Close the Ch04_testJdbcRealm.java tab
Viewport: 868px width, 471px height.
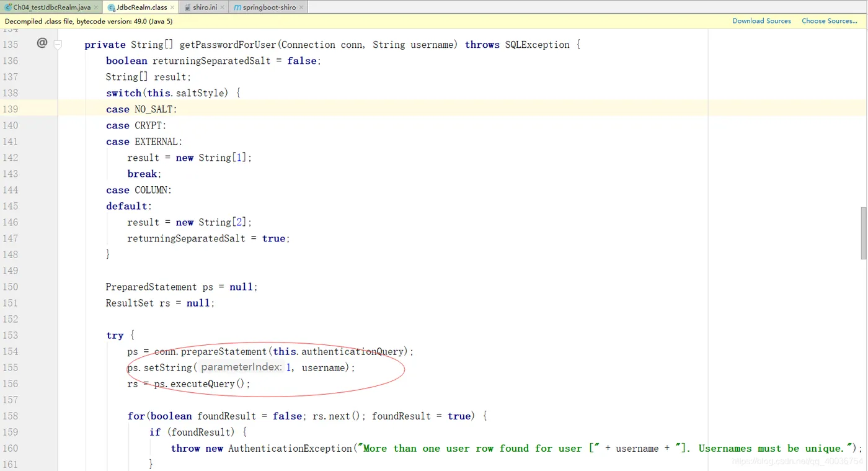(96, 7)
